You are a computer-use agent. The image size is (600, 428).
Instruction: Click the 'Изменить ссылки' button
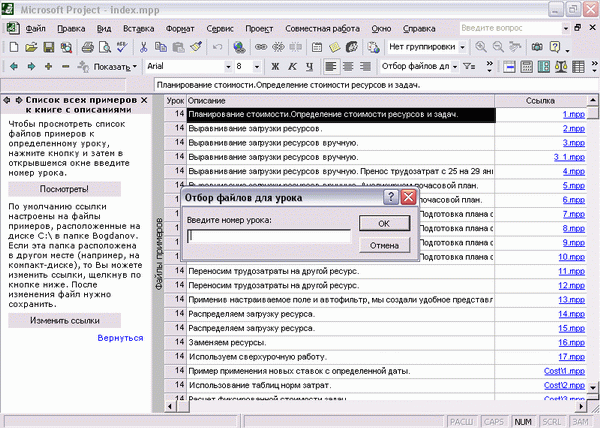64,321
